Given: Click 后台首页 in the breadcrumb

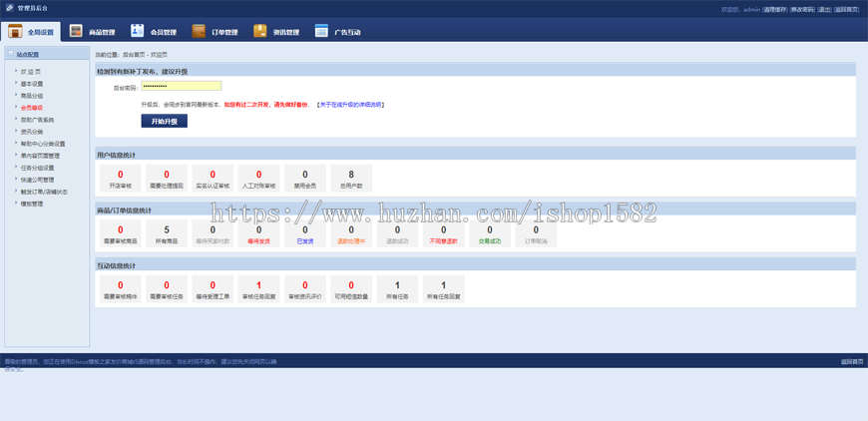Looking at the screenshot, I should (x=134, y=55).
